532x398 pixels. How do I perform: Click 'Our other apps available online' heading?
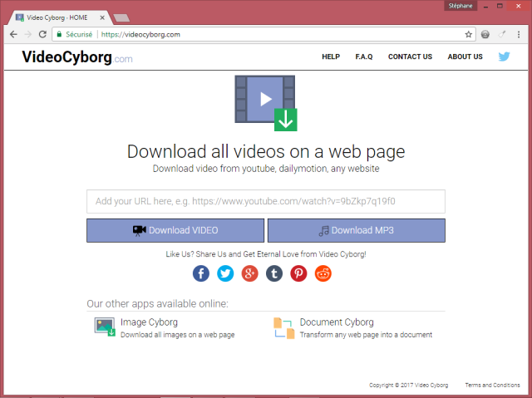pyautogui.click(x=157, y=303)
